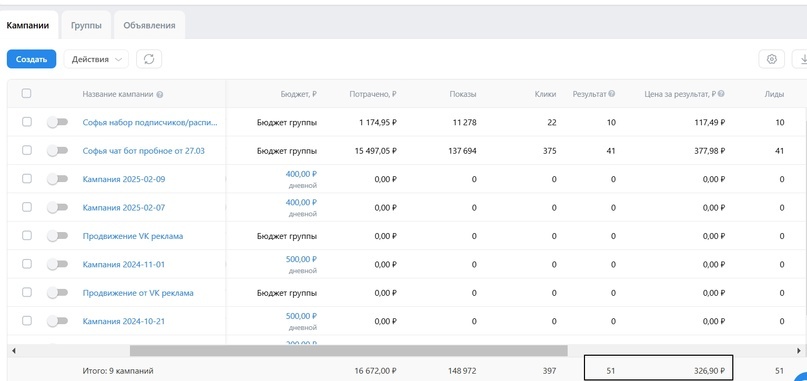The width and height of the screenshot is (807, 381).
Task: Activate Продвижение от VK реклама toggle
Action: click(57, 292)
